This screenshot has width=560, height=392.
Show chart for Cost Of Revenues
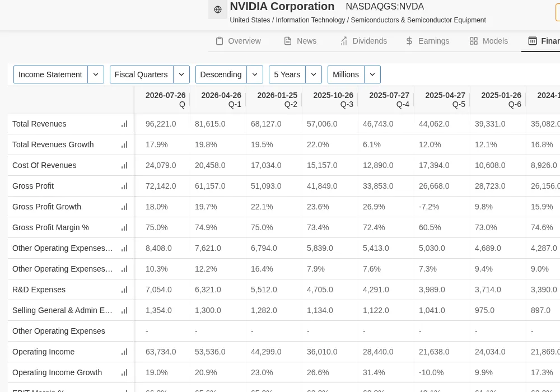pos(124,165)
